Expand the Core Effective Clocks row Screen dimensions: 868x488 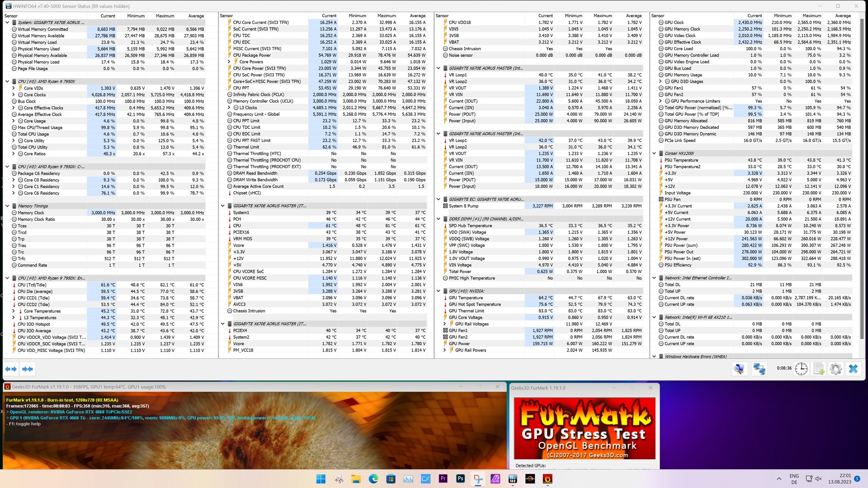coord(14,108)
